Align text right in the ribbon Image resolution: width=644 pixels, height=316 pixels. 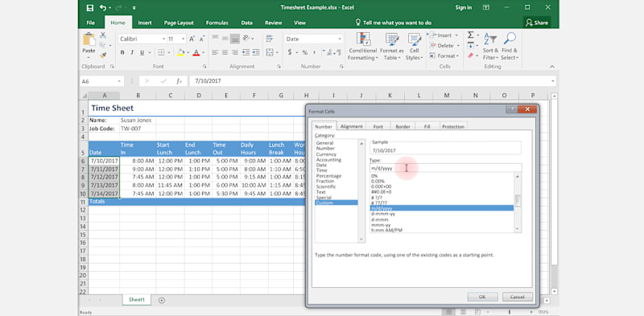[x=234, y=52]
